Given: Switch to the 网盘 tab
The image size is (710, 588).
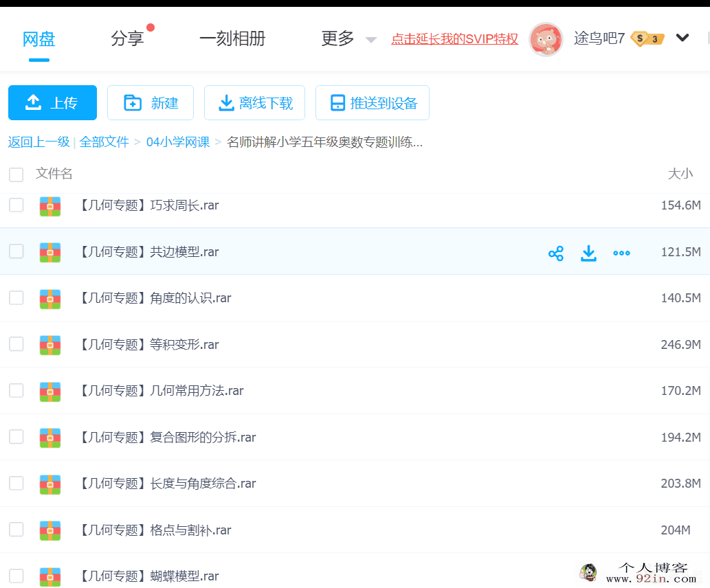Looking at the screenshot, I should (39, 39).
